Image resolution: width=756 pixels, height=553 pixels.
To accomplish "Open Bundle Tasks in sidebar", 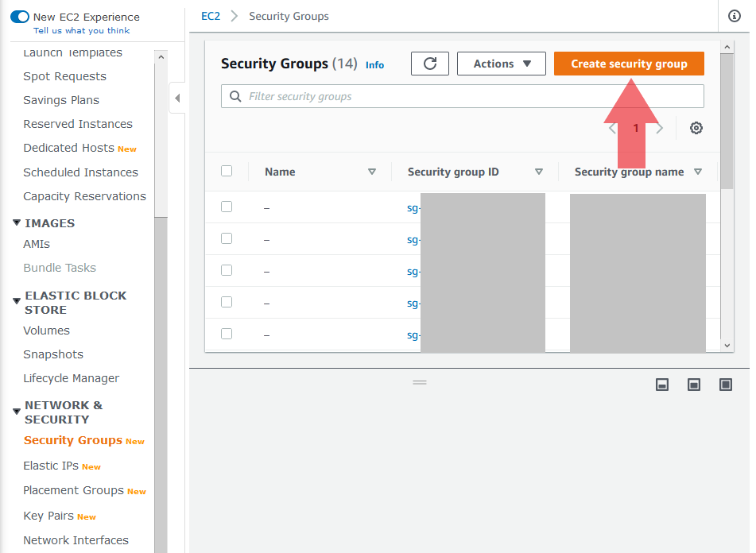I will tap(60, 268).
